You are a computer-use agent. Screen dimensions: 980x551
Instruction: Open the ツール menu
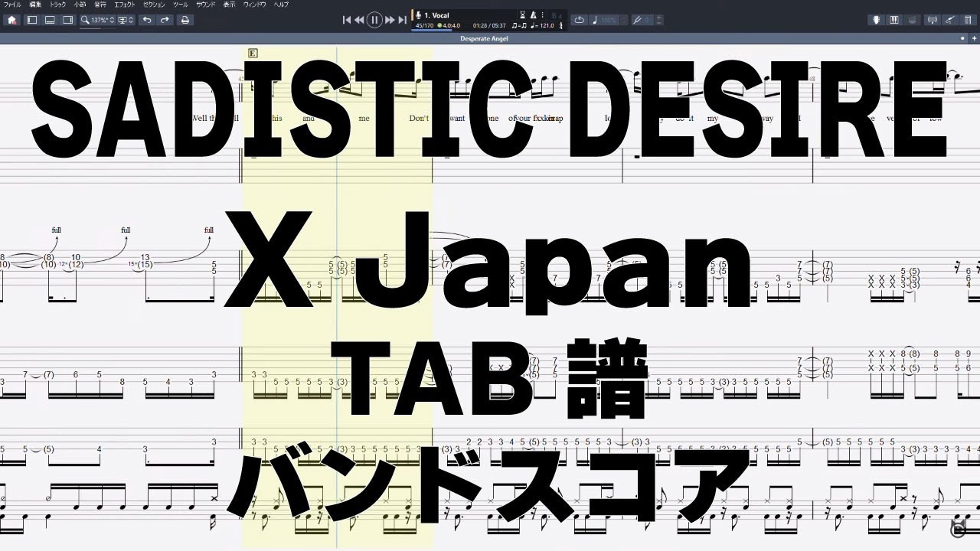click(181, 5)
